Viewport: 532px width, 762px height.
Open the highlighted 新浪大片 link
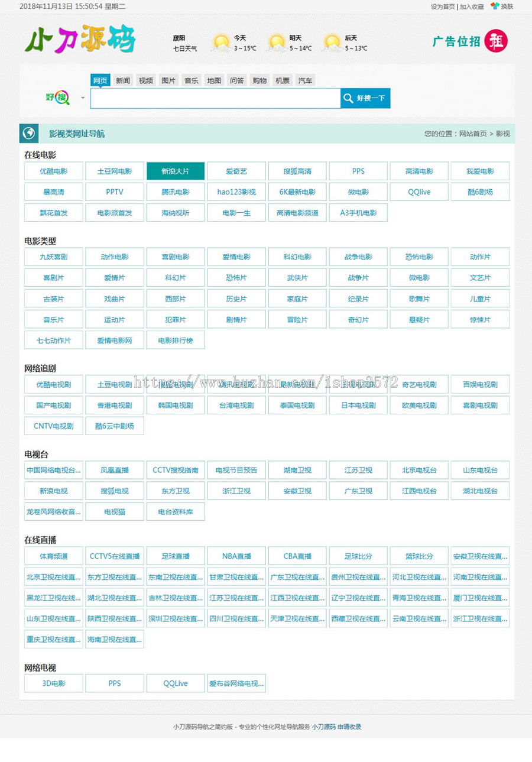pyautogui.click(x=176, y=171)
